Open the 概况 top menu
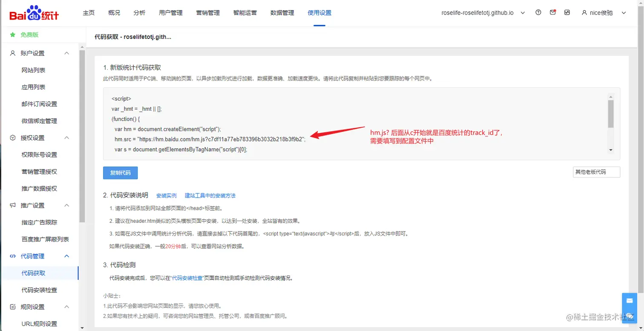This screenshot has height=331, width=644. pyautogui.click(x=114, y=13)
